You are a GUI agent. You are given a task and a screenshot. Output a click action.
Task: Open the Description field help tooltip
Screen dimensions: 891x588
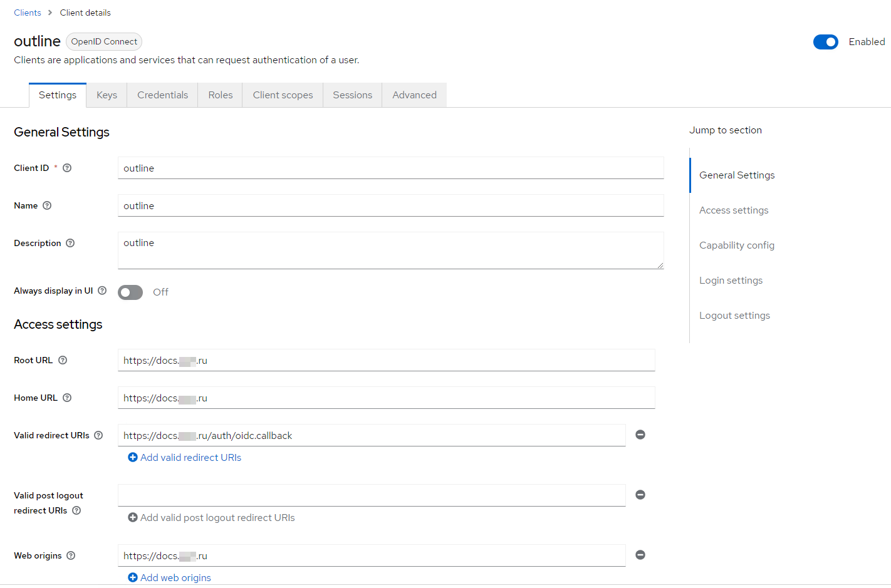(70, 243)
